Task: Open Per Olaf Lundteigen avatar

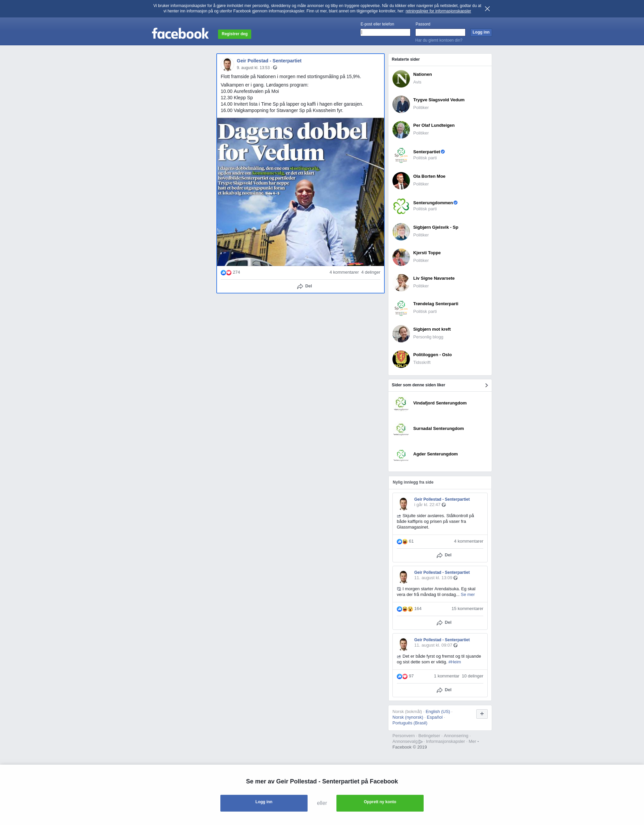Action: tap(401, 129)
